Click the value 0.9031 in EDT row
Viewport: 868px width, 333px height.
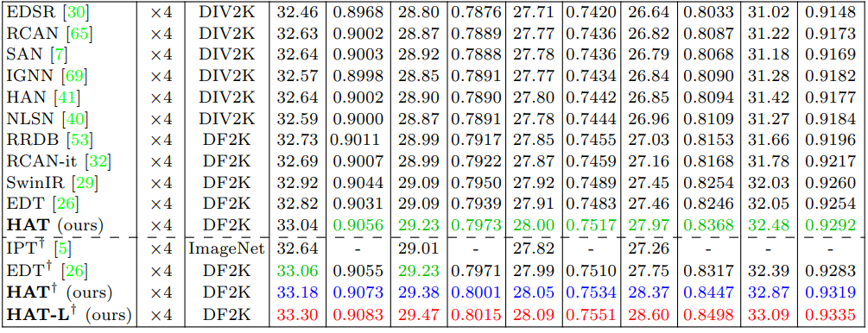(358, 204)
